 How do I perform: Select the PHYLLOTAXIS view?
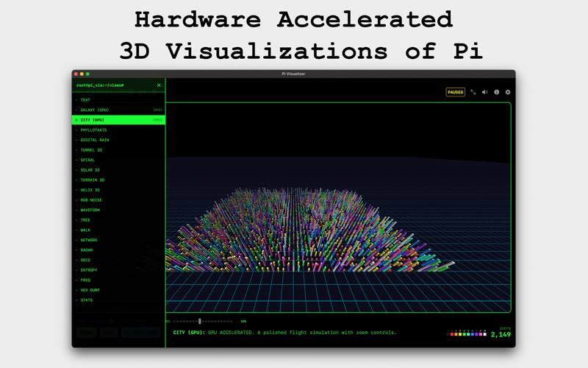click(118, 130)
